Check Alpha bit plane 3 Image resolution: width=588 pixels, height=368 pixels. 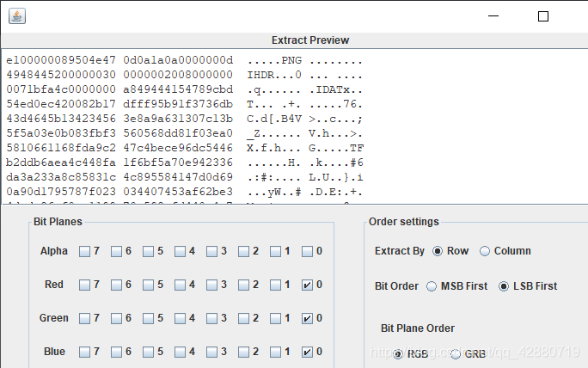[211, 251]
